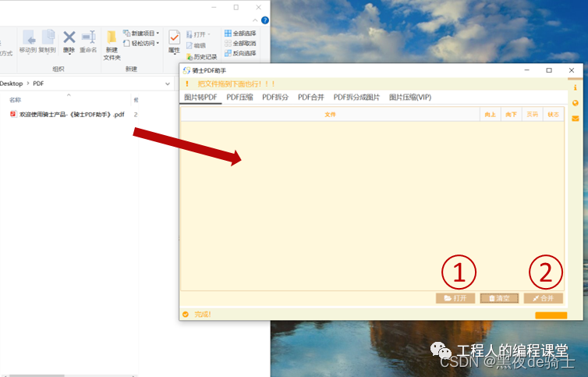Click the orange check status icon beside 完成!
The height and width of the screenshot is (377, 588).
(186, 315)
